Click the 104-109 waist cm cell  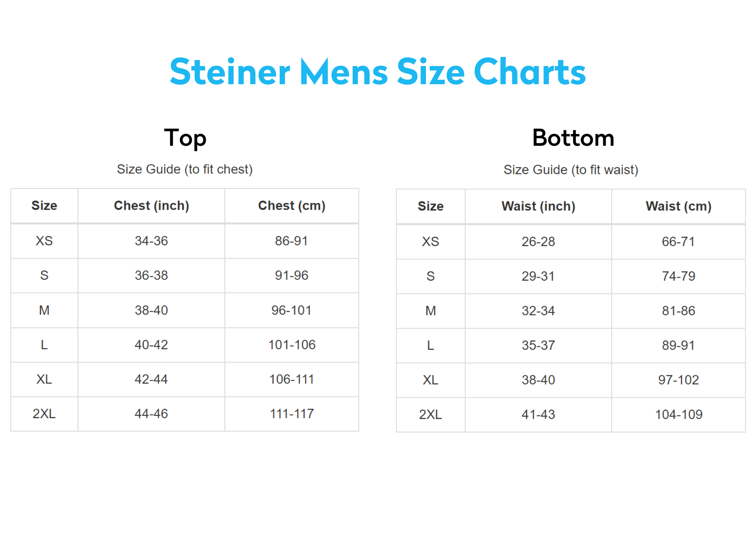click(679, 415)
